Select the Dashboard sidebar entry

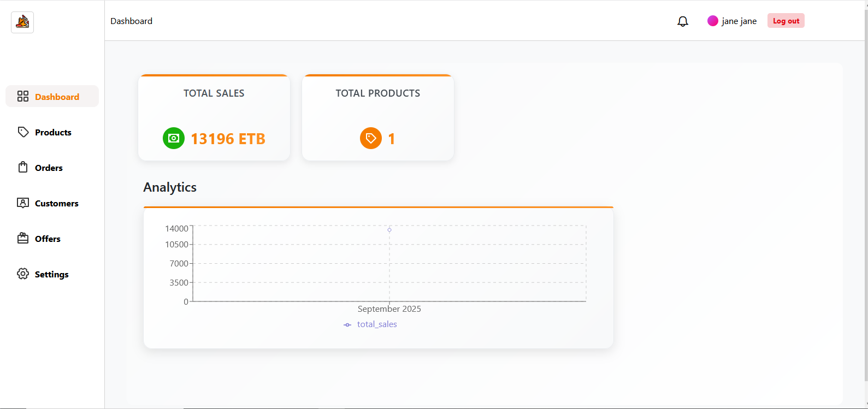pos(52,96)
